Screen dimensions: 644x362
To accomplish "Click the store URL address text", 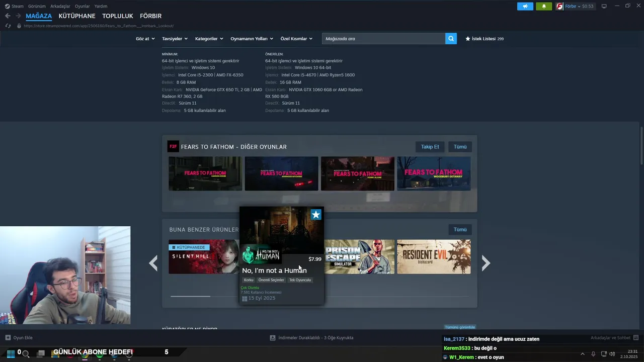I will pyautogui.click(x=99, y=26).
